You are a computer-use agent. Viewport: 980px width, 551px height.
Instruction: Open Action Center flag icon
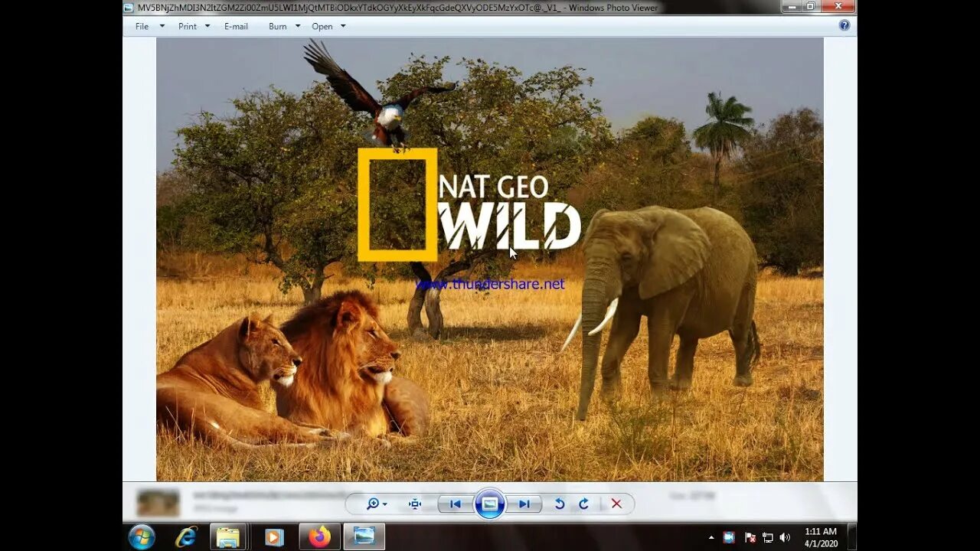(x=750, y=537)
